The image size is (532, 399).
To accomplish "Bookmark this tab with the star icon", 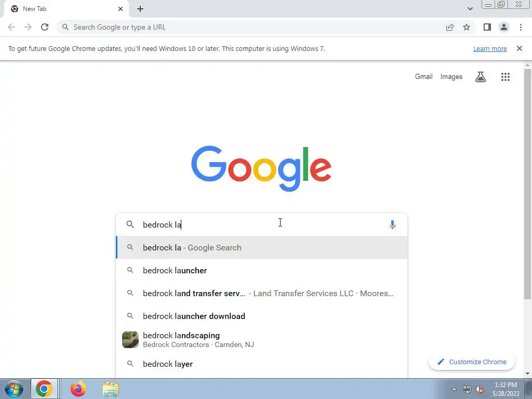I will tap(467, 27).
